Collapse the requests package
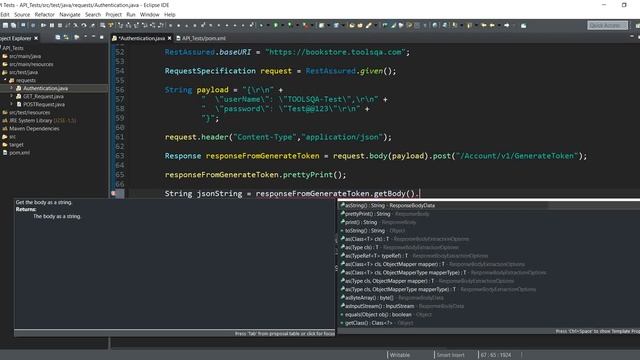This screenshot has height=360, width=640. 5,80
